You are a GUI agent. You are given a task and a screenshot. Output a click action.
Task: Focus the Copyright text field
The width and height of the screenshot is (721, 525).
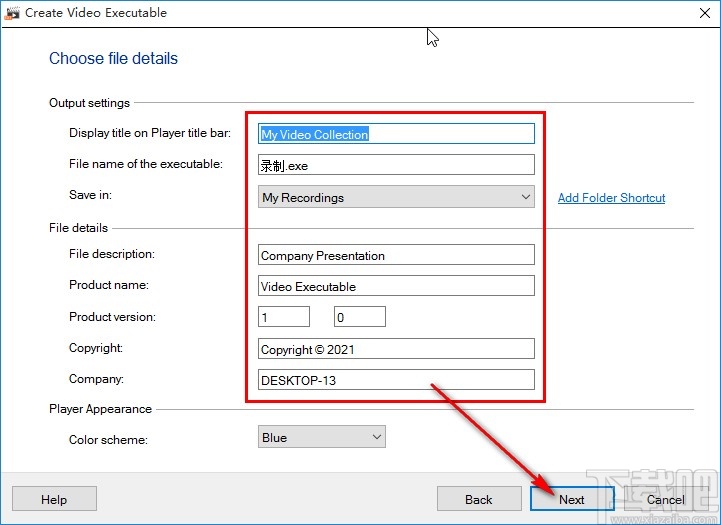396,349
